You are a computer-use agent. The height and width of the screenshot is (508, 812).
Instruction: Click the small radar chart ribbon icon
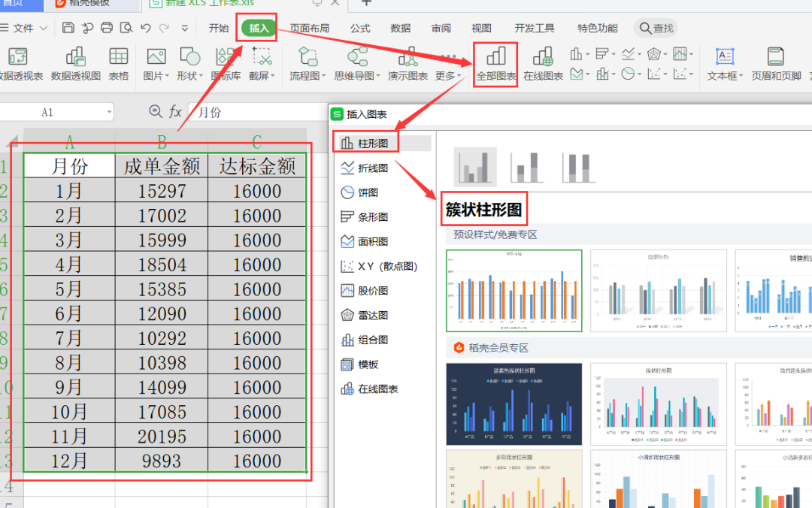click(654, 54)
